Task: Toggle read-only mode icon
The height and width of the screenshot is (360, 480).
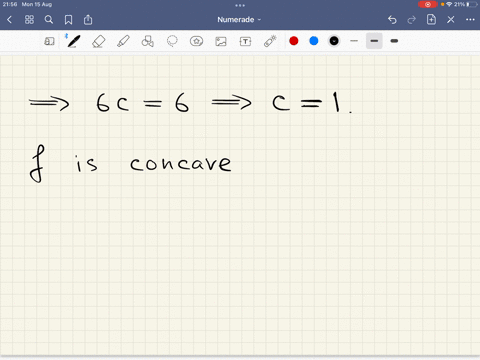Action: click(49, 41)
